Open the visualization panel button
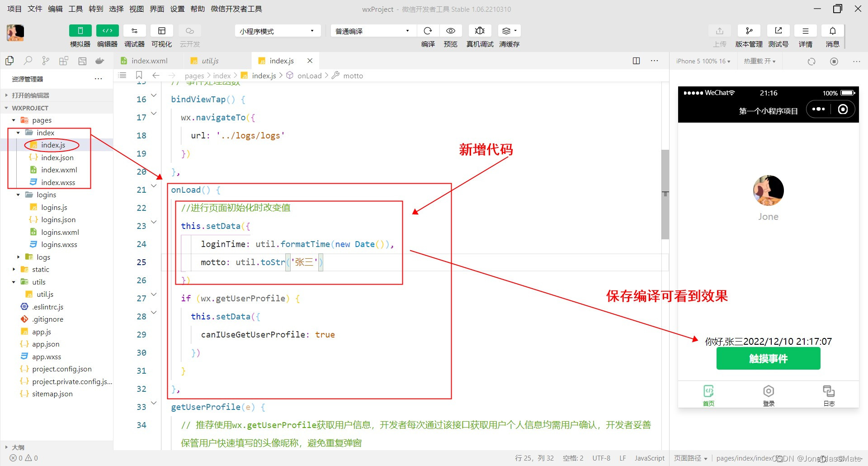The width and height of the screenshot is (868, 466). (161, 31)
